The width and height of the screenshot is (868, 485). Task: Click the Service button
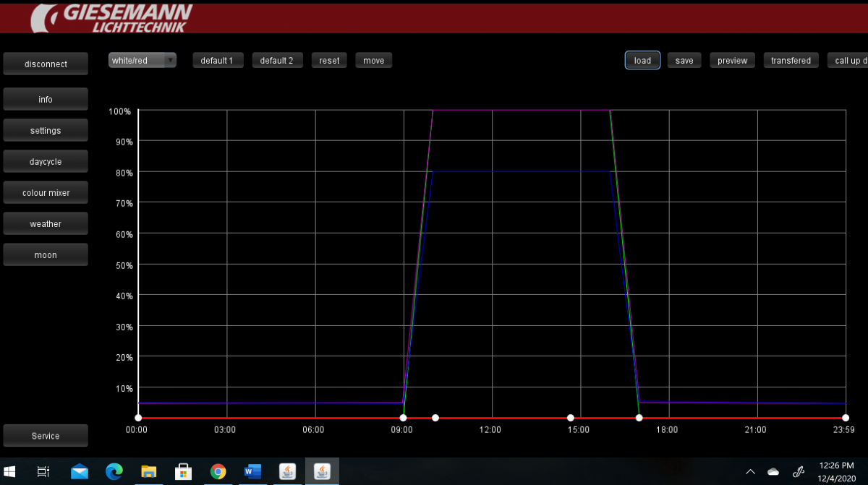point(46,436)
